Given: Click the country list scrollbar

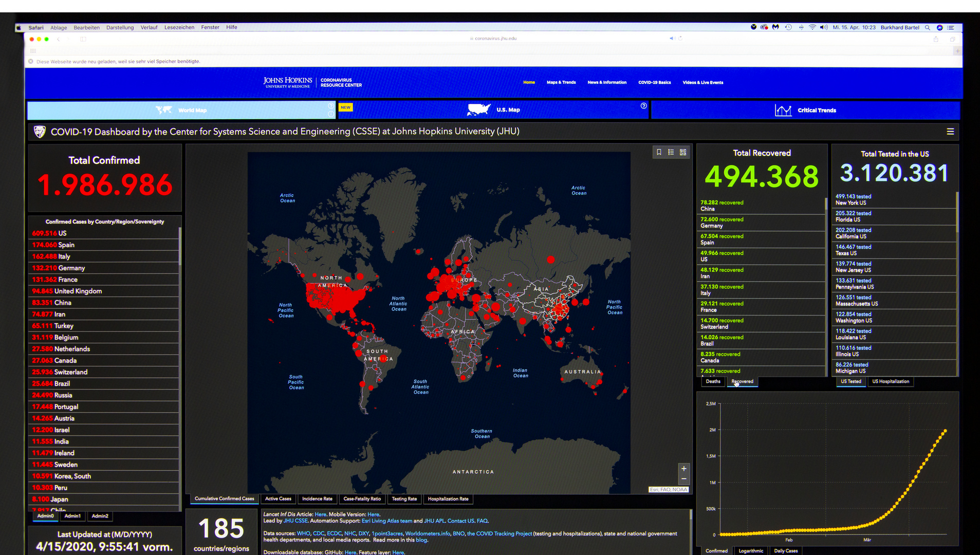Looking at the screenshot, I should coord(180,247).
